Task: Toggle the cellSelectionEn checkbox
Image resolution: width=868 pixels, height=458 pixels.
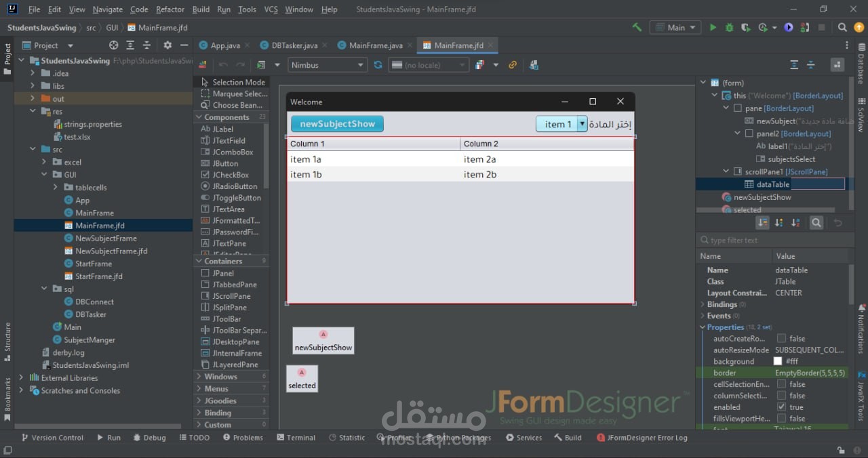Action: pyautogui.click(x=783, y=383)
